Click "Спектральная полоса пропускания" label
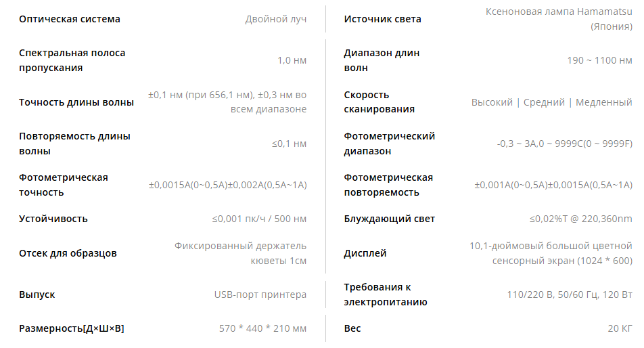The image size is (644, 348). (x=72, y=60)
